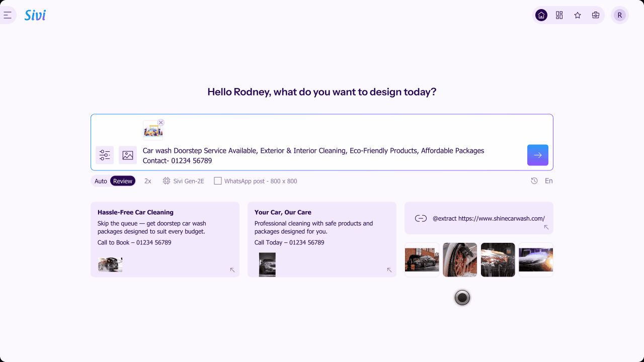Submit the prompt with the arrow button

click(x=538, y=155)
